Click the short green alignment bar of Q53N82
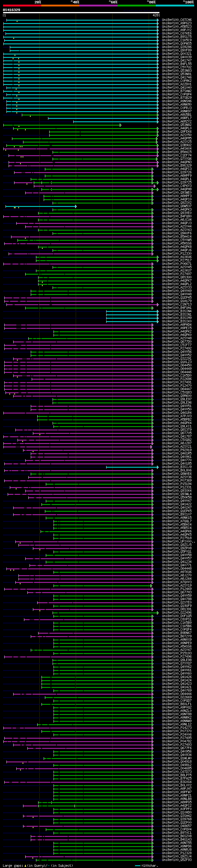 (62, 125)
